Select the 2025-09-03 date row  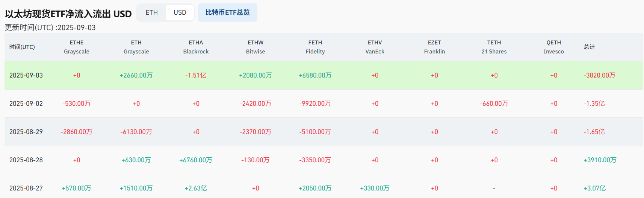tap(26, 75)
